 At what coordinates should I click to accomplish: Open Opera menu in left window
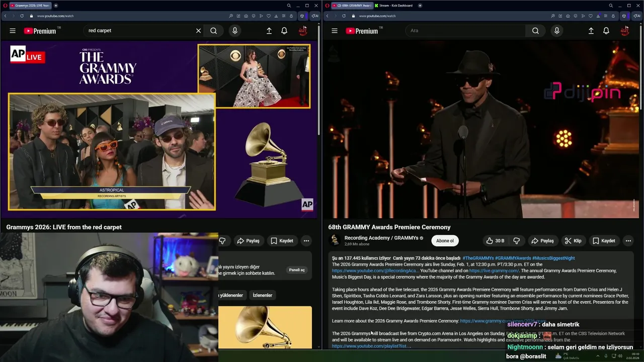click(5, 6)
